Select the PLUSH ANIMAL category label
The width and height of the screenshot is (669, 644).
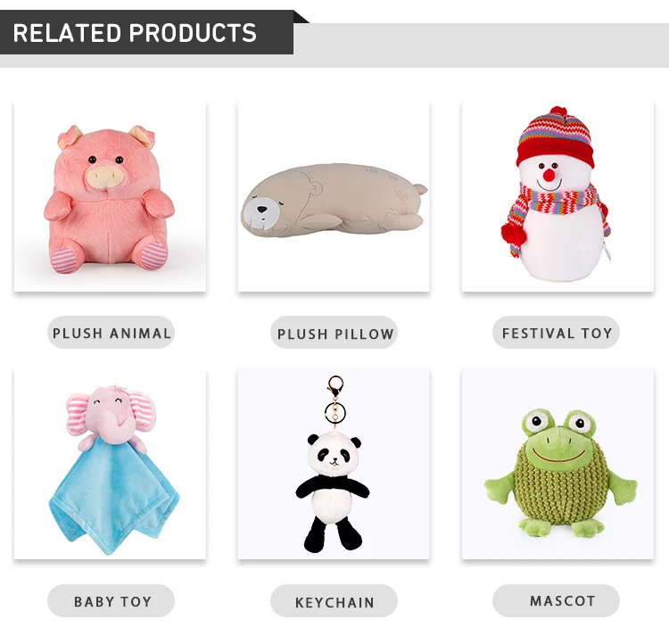pyautogui.click(x=111, y=333)
